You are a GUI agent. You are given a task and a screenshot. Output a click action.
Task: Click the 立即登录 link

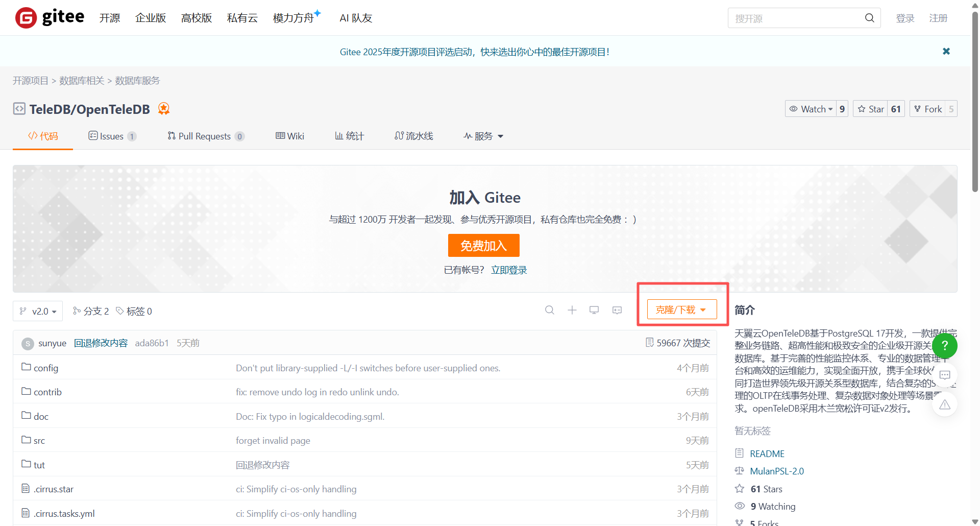click(x=509, y=270)
